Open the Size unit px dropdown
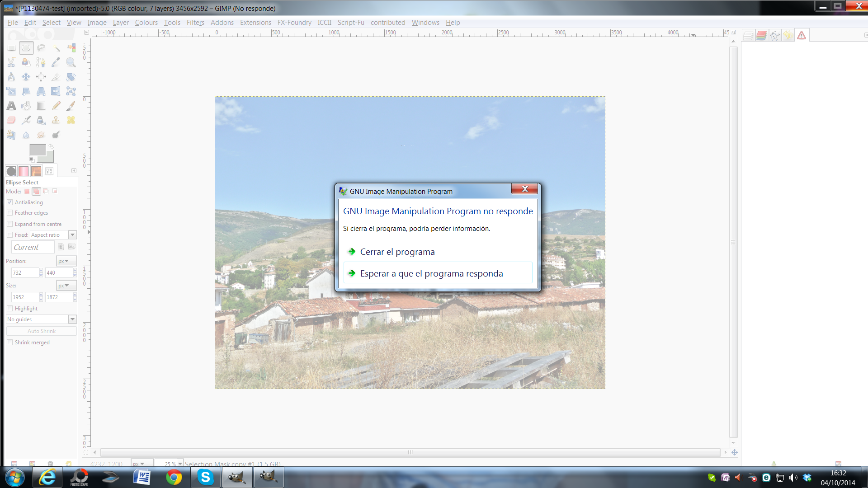Image resolution: width=868 pixels, height=488 pixels. click(x=66, y=286)
